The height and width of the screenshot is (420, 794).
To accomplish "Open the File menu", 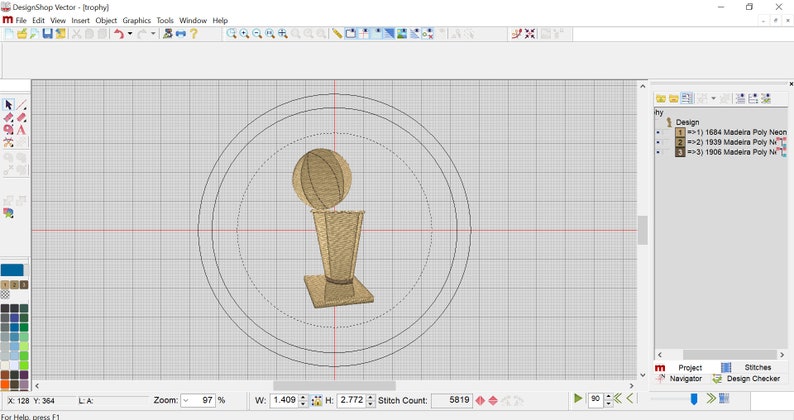I will coord(21,20).
